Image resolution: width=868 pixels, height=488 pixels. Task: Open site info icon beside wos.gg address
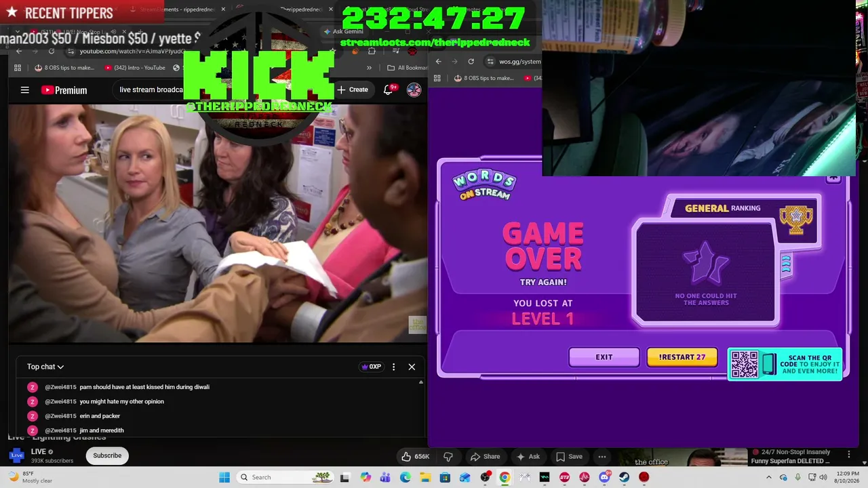click(x=490, y=61)
